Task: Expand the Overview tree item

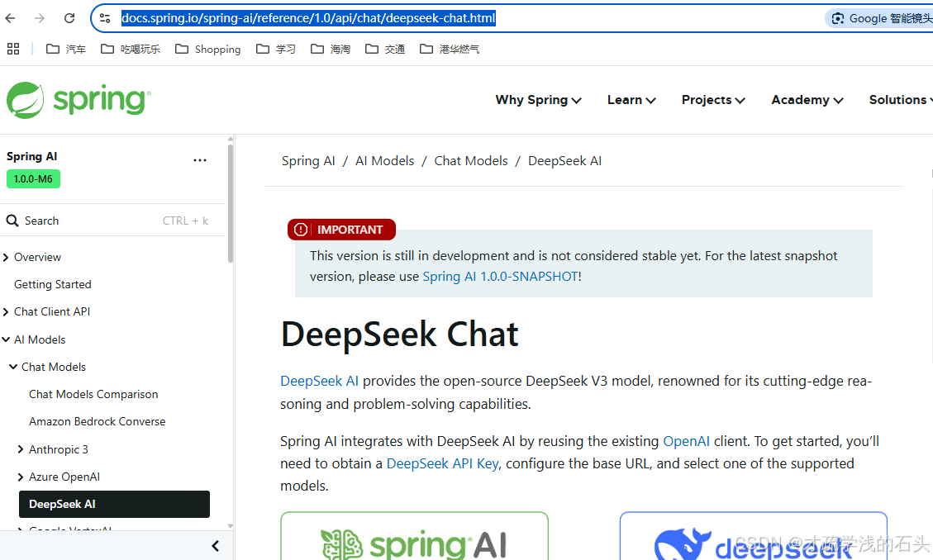Action: tap(6, 258)
